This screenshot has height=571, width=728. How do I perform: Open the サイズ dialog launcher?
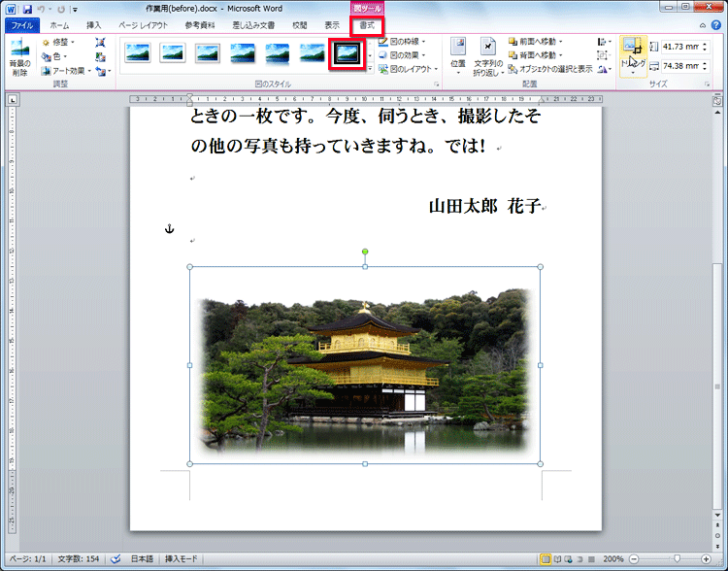tap(707, 84)
